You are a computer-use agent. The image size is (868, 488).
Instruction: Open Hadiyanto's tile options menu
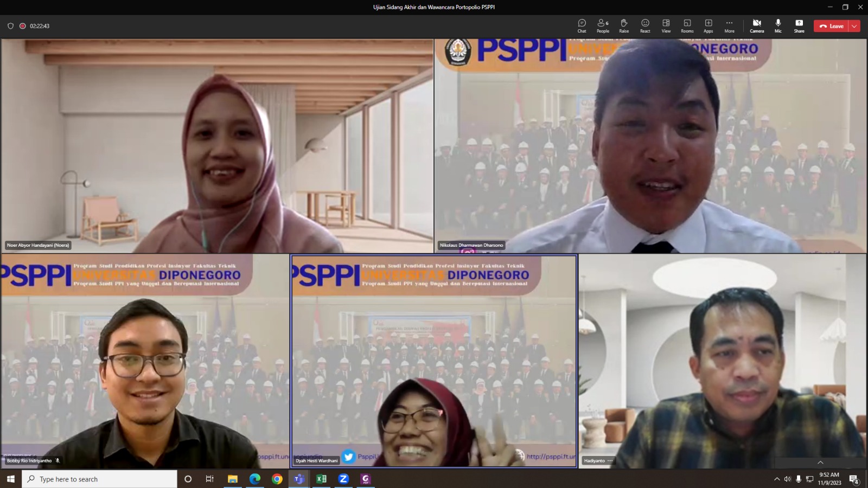pos(609,460)
